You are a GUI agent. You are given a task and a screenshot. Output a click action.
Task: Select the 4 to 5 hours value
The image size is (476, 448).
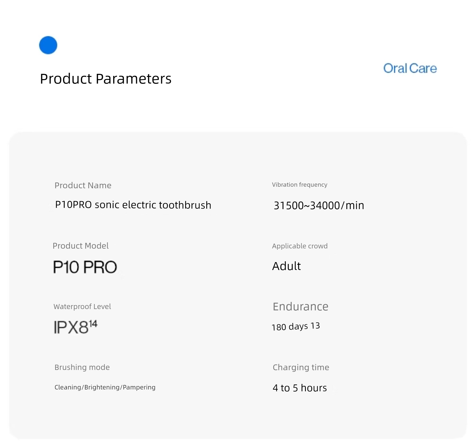(x=300, y=388)
